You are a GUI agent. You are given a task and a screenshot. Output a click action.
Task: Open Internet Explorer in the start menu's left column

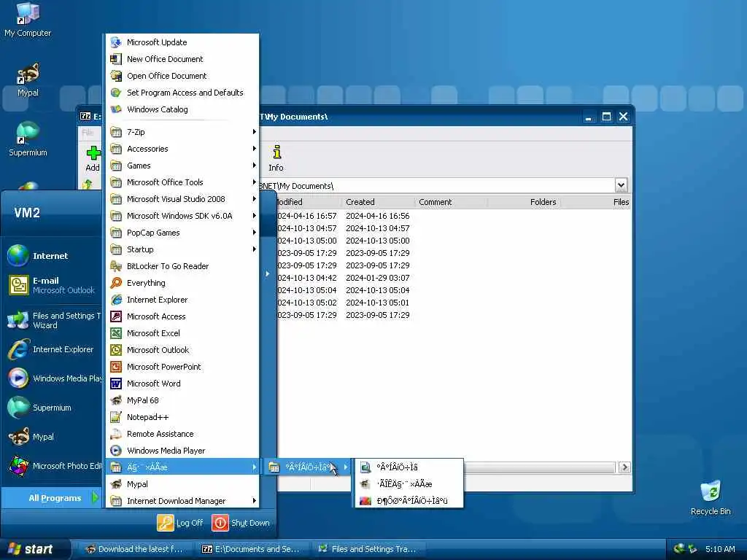[53, 349]
